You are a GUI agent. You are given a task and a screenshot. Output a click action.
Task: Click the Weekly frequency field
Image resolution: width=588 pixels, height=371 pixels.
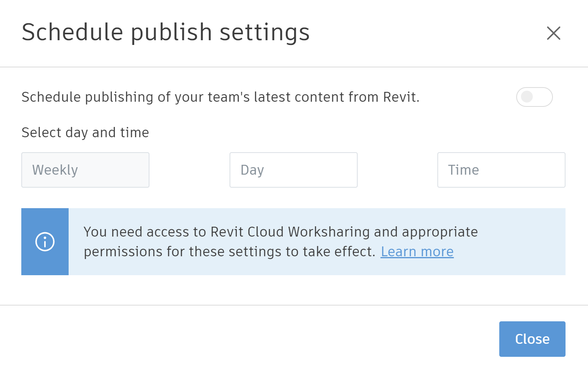(x=85, y=170)
